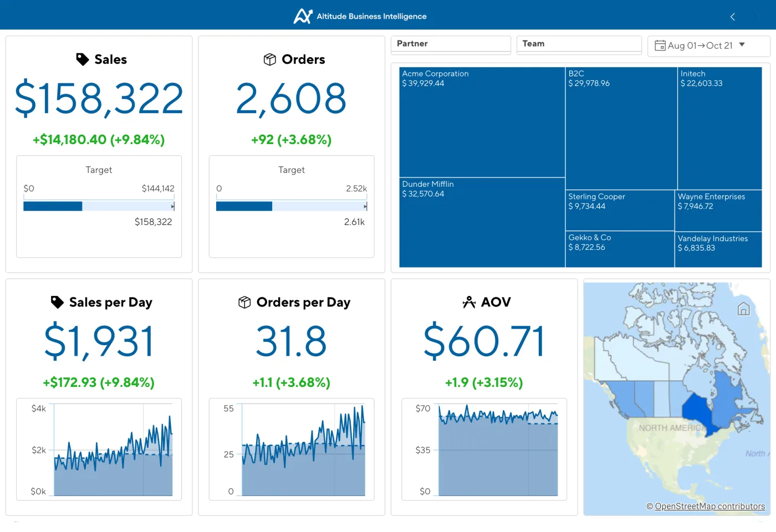Click the +1.9 (+3.15%) AOV change
776x532 pixels.
coord(484,382)
